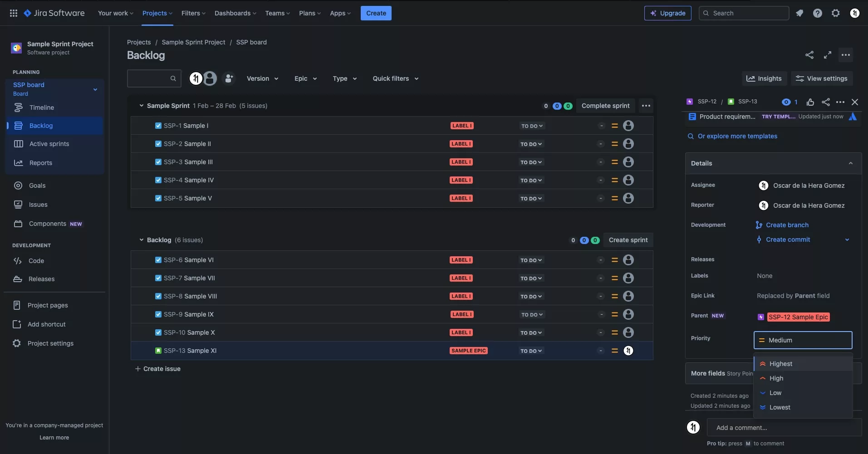868x454 pixels.
Task: Click task type checkbox icon on SSP-2 Sample II
Action: 158,144
